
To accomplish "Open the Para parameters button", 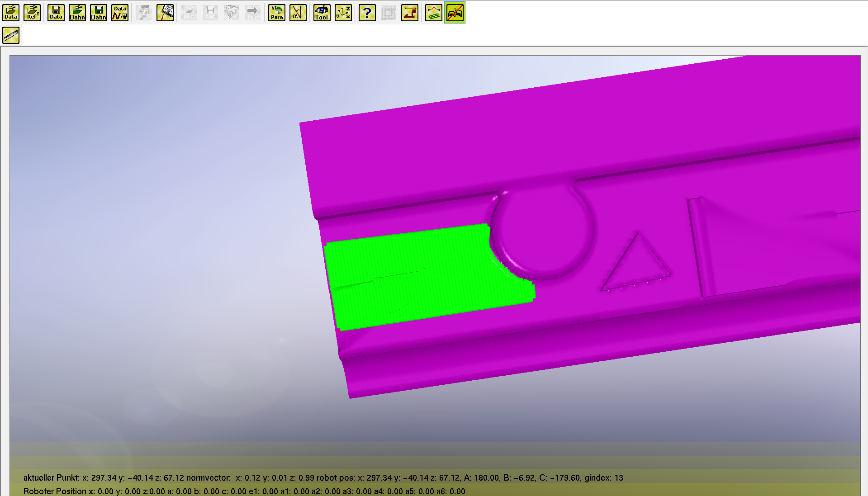I will click(277, 13).
